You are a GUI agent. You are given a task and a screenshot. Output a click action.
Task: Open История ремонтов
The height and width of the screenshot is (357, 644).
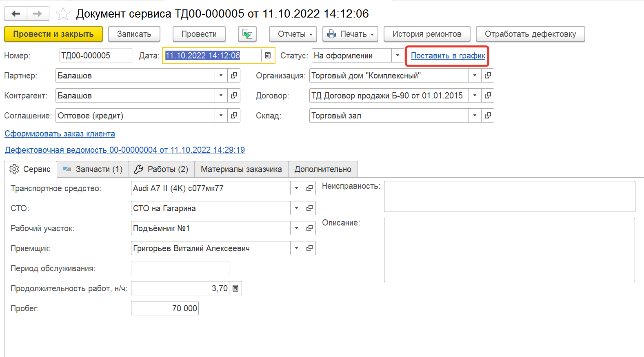point(427,34)
